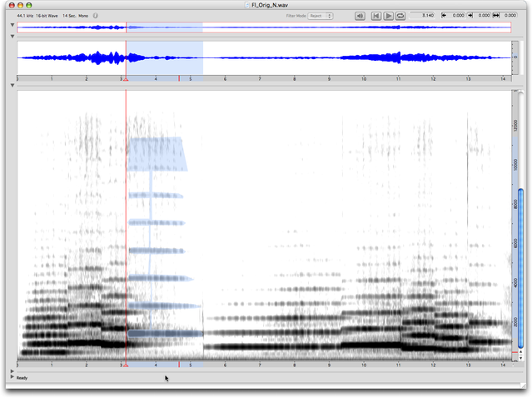Open the Filter Mode dropdown
Image resolution: width=532 pixels, height=398 pixels.
pyautogui.click(x=320, y=16)
